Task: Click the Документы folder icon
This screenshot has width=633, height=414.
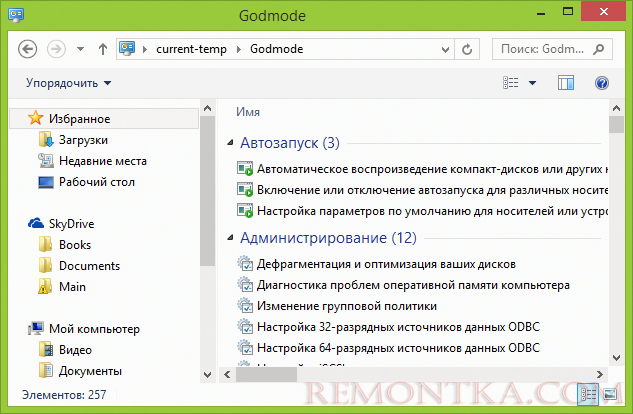Action: tap(46, 370)
